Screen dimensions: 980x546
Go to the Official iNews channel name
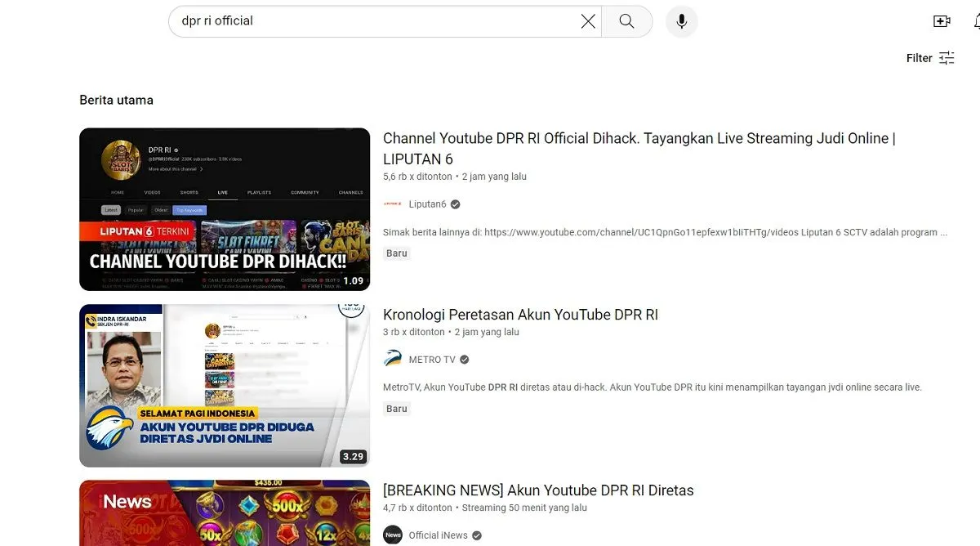point(438,535)
